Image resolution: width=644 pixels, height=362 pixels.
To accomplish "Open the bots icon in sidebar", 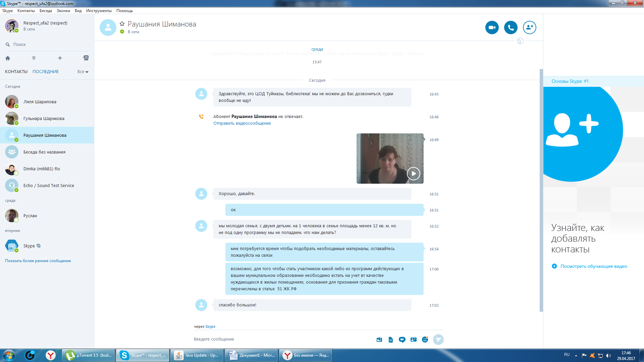I will (x=86, y=58).
